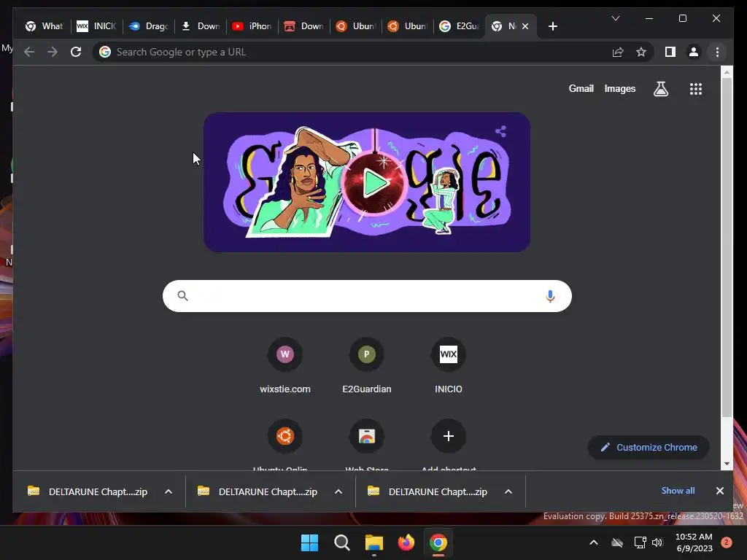Screen dimensions: 747x560
Task: Close the active New Tab
Action: (525, 26)
